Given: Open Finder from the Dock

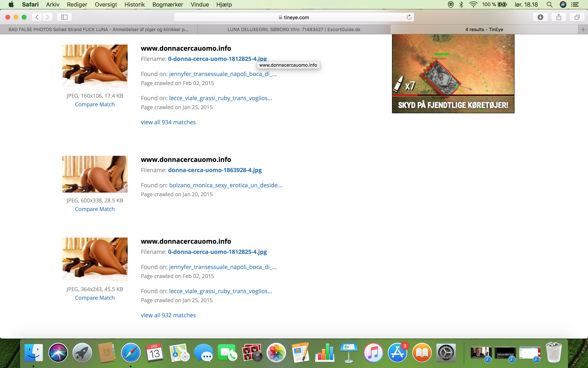Looking at the screenshot, I should click(x=33, y=352).
